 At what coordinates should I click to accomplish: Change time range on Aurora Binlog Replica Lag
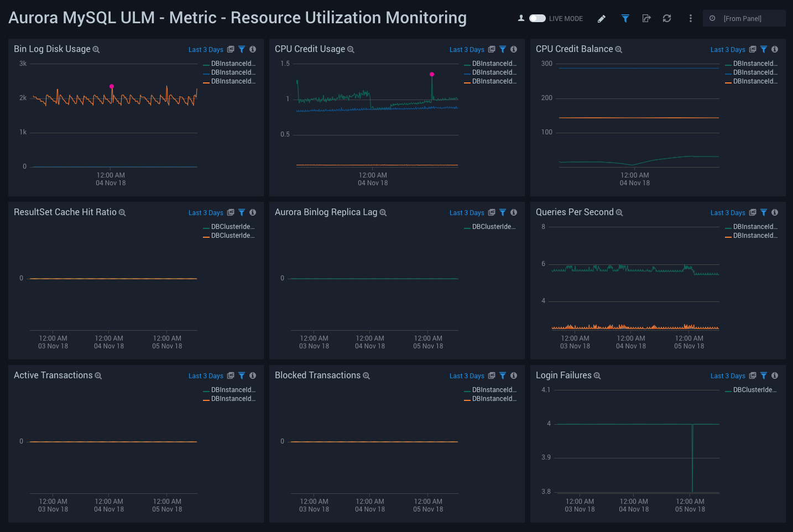[466, 212]
